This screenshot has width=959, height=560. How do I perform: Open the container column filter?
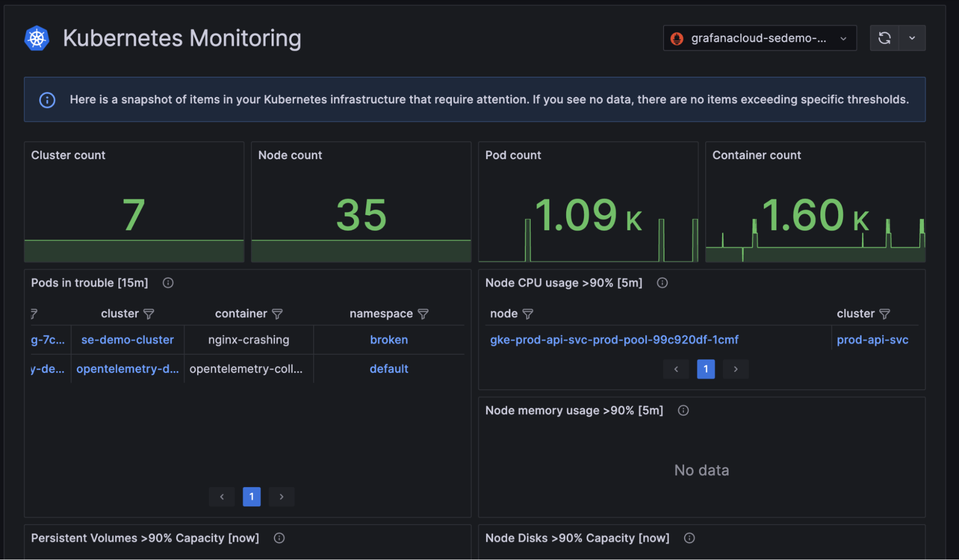point(278,314)
